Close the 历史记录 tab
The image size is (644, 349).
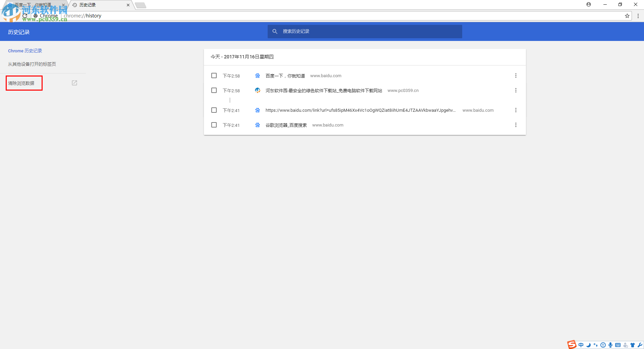(x=128, y=5)
